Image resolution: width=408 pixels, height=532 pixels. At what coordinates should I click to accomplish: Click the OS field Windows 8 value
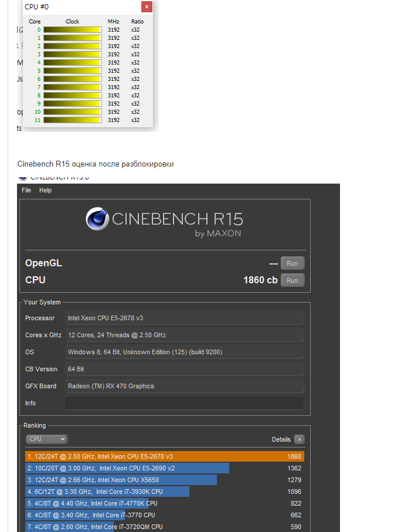click(x=185, y=352)
